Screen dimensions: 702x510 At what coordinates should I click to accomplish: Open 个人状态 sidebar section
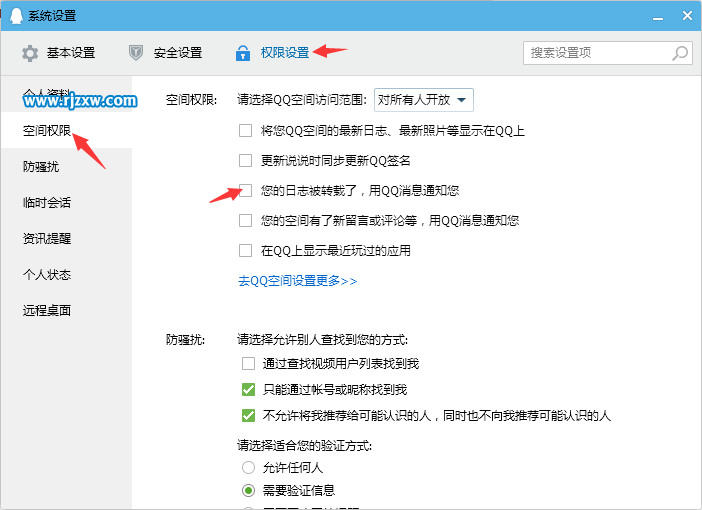(67, 274)
